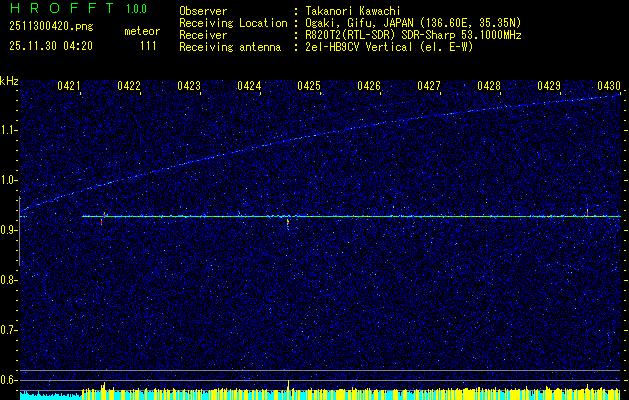Click the 0421 time marker
The image size is (629, 400).
point(69,87)
